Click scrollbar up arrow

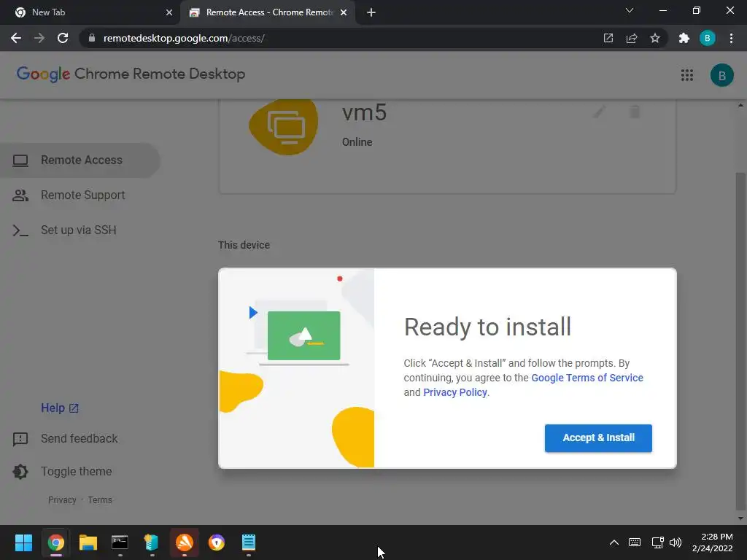click(740, 105)
